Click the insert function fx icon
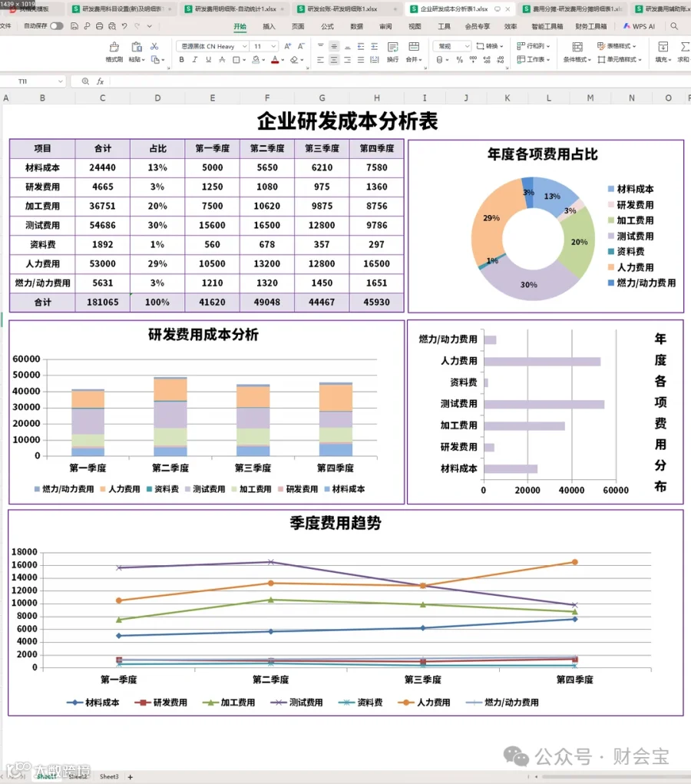The image size is (691, 784). pos(100,81)
